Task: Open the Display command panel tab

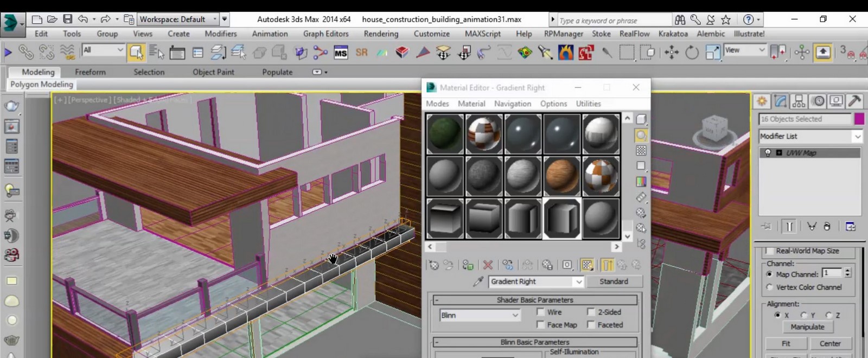Action: (836, 101)
